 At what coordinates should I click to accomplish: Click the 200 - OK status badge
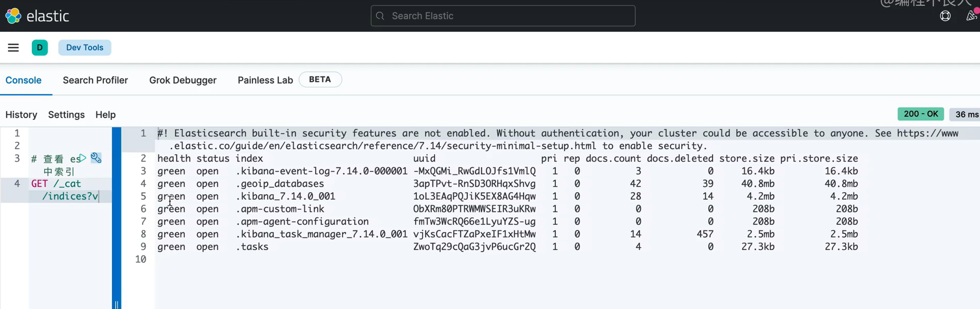[x=921, y=114]
